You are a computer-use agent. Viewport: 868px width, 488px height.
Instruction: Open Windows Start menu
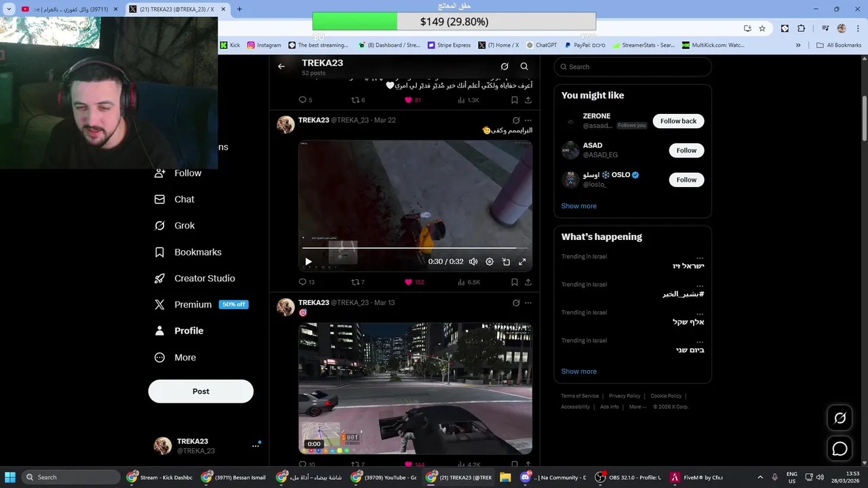(x=10, y=477)
